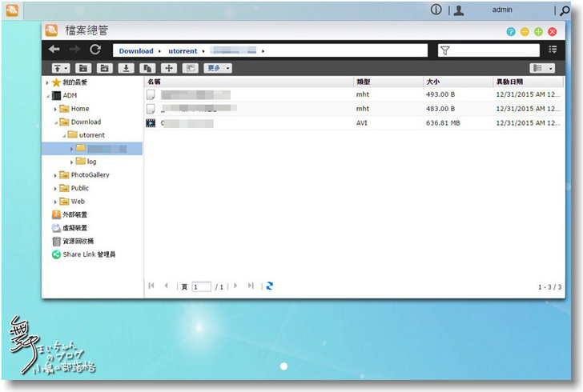Viewport: 583px width, 392px height.
Task: Navigate to utorrent in the breadcrumb
Action: tap(183, 51)
